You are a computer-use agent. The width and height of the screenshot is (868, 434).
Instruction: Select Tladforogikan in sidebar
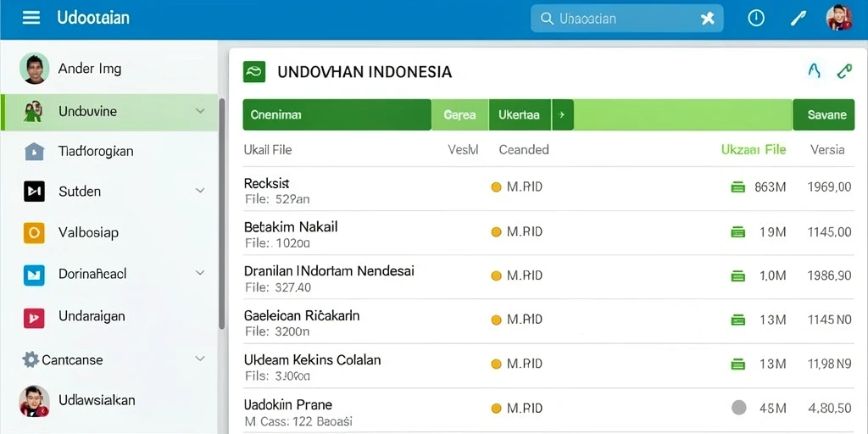coord(109,151)
